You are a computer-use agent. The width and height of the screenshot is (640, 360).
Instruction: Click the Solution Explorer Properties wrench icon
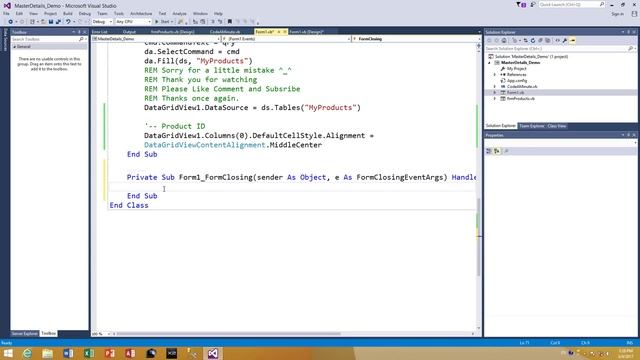[x=565, y=40]
